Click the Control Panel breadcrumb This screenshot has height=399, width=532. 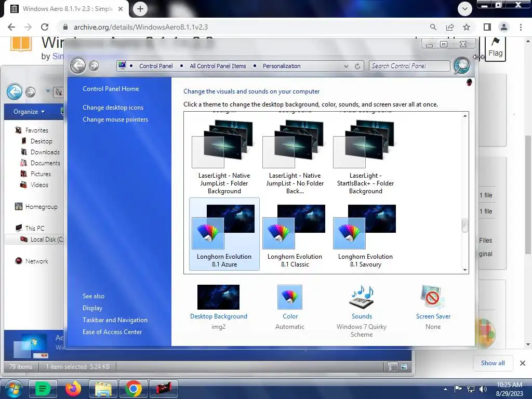pyautogui.click(x=156, y=66)
